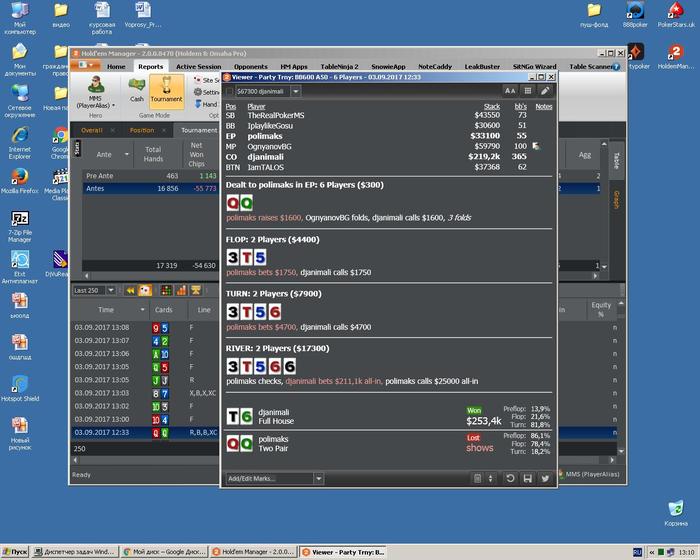The height and width of the screenshot is (560, 700).
Task: Open Hotspot Shield desktop icon
Action: 20,389
